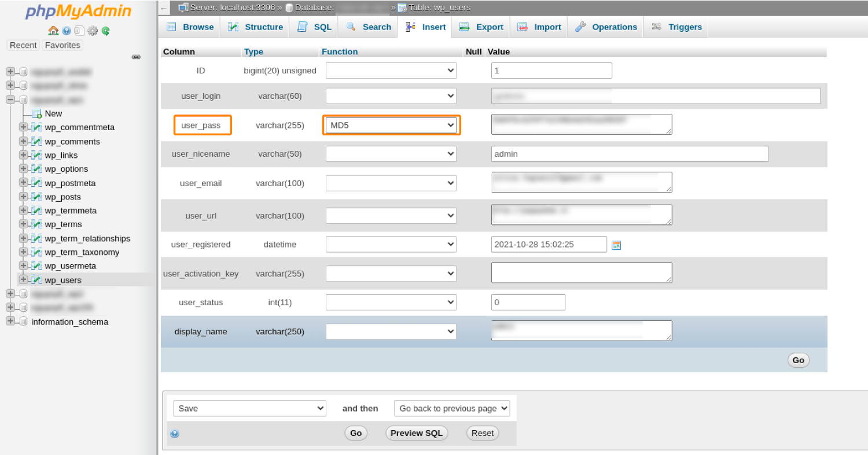
Task: Click the Function column header link
Action: [340, 51]
